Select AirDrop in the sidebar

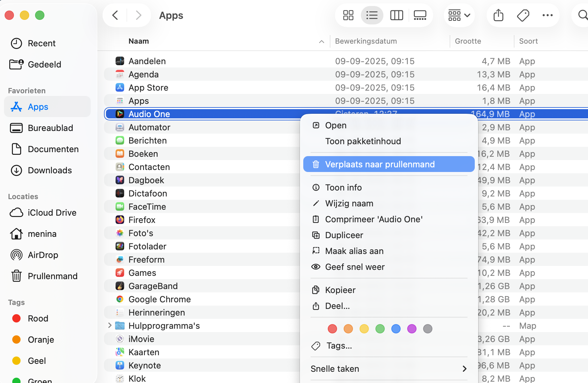click(43, 255)
